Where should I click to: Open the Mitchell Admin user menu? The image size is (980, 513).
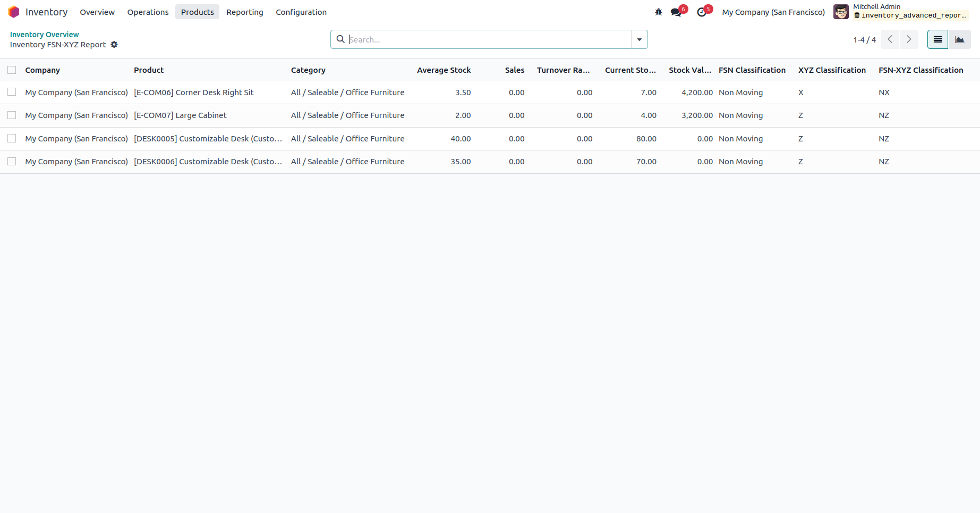click(x=900, y=12)
